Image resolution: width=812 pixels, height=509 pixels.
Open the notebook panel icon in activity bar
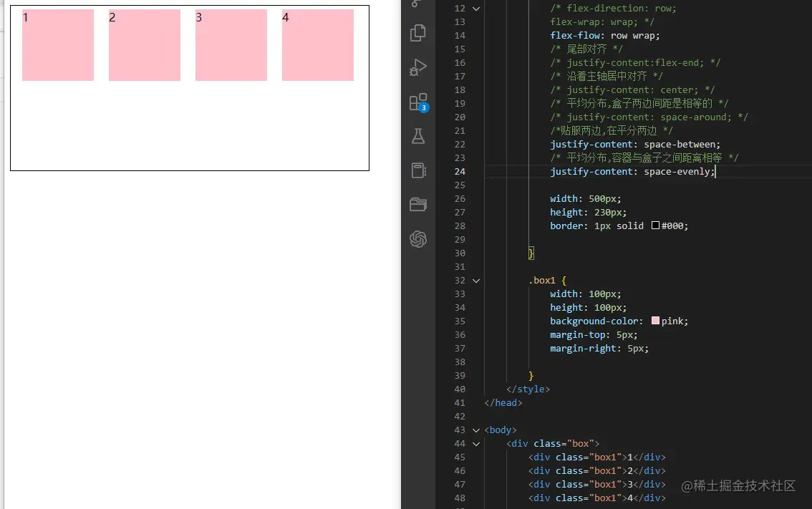pos(418,170)
